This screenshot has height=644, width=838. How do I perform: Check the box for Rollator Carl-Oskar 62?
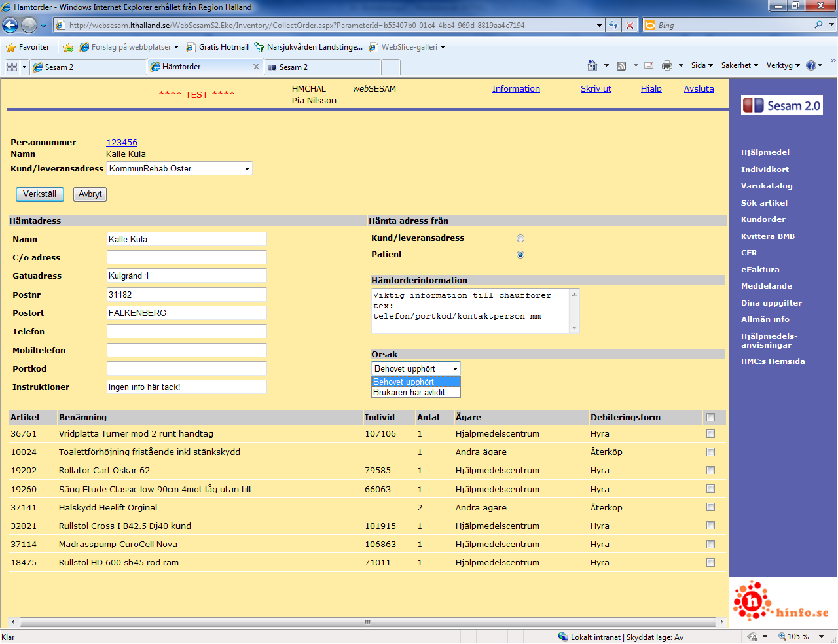coord(711,471)
